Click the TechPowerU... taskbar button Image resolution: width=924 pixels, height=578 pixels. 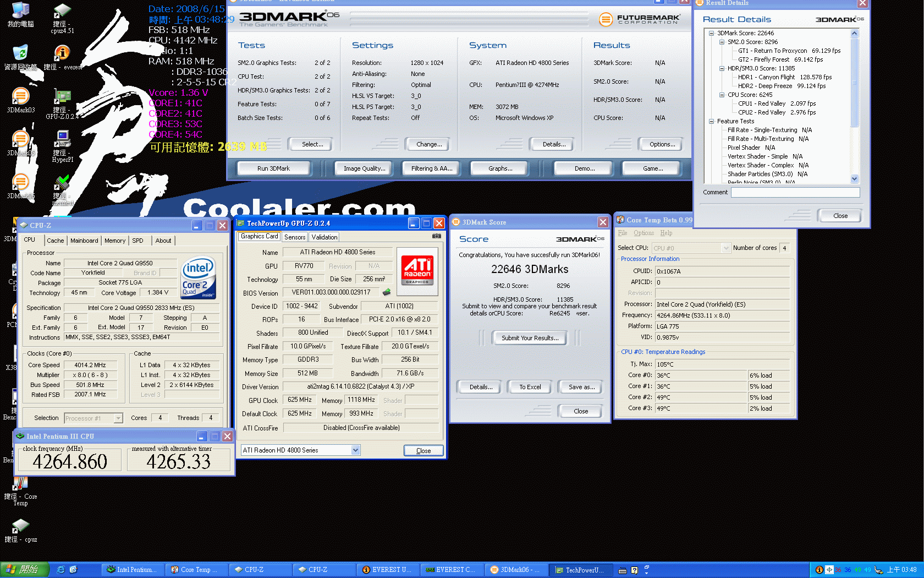point(580,570)
